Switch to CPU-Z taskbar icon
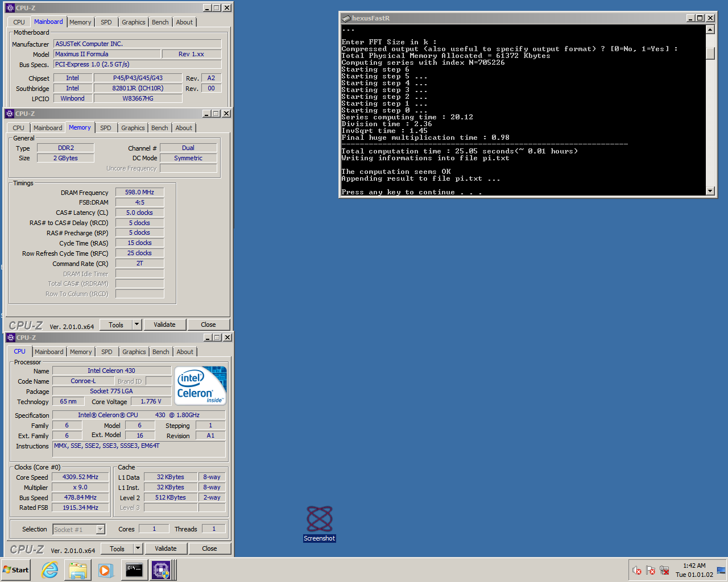This screenshot has height=582, width=728. click(161, 570)
